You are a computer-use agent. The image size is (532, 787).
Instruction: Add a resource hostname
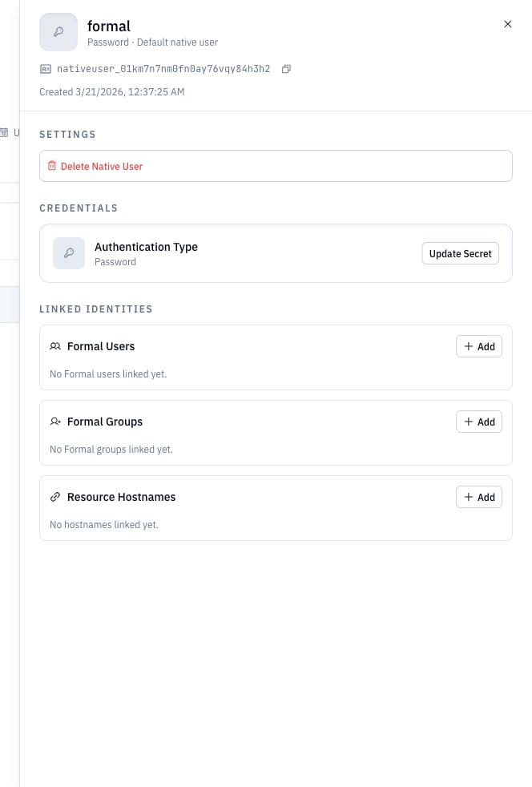tap(479, 497)
